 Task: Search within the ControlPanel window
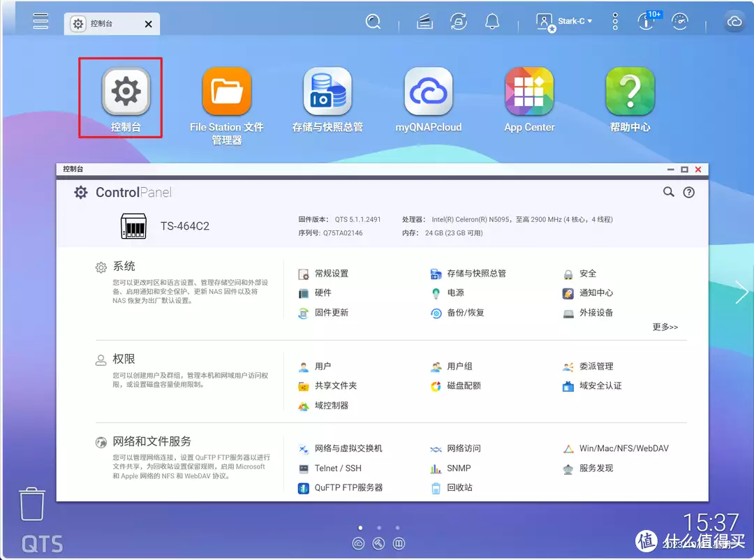[668, 192]
